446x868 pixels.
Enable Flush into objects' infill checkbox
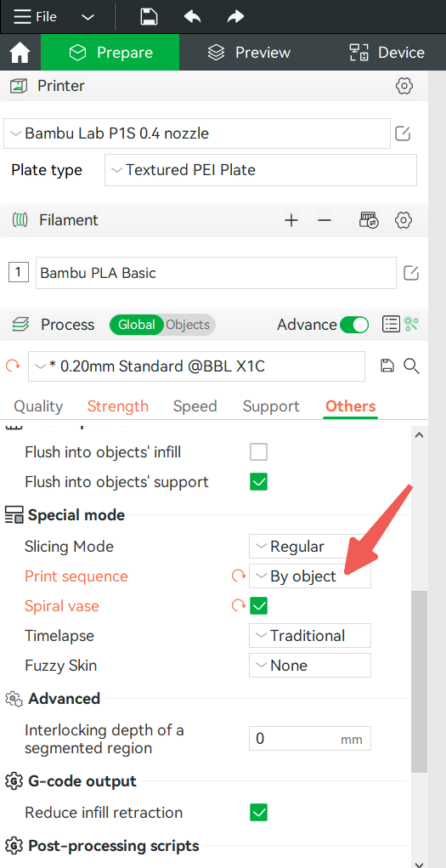click(258, 452)
